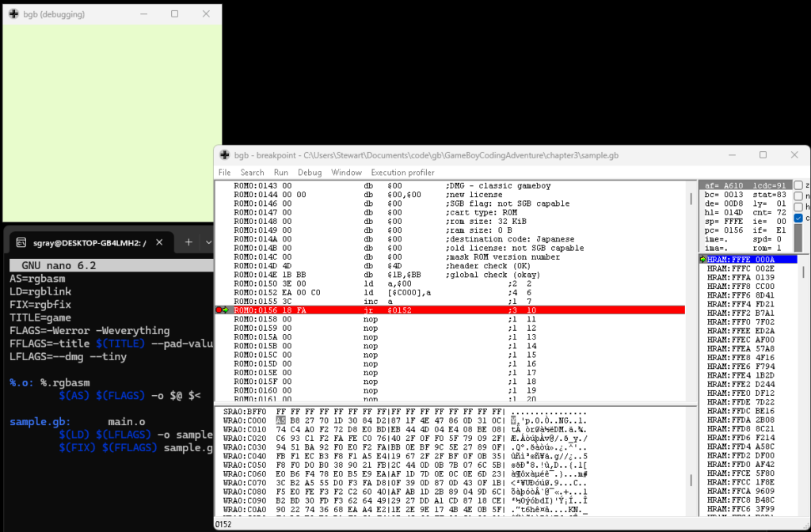Uncheck the c flag checkbox

[x=798, y=218]
